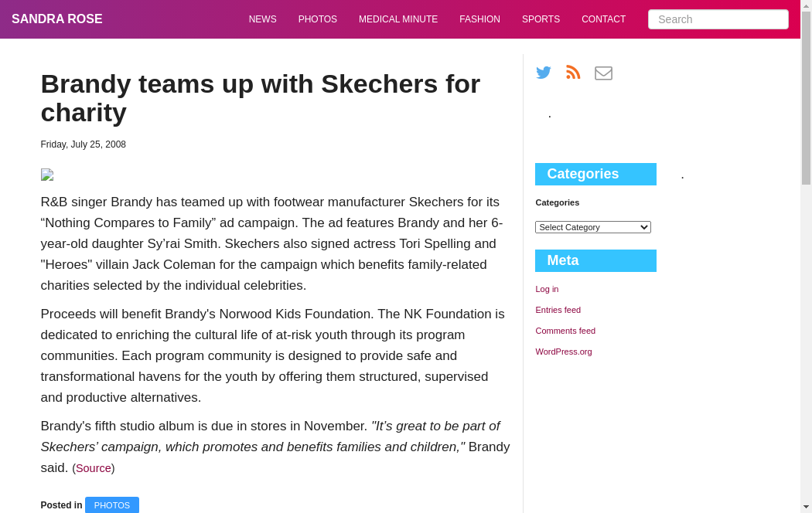Open the Entries feed link
Screen dimensions: 812x513
[x=558, y=310]
